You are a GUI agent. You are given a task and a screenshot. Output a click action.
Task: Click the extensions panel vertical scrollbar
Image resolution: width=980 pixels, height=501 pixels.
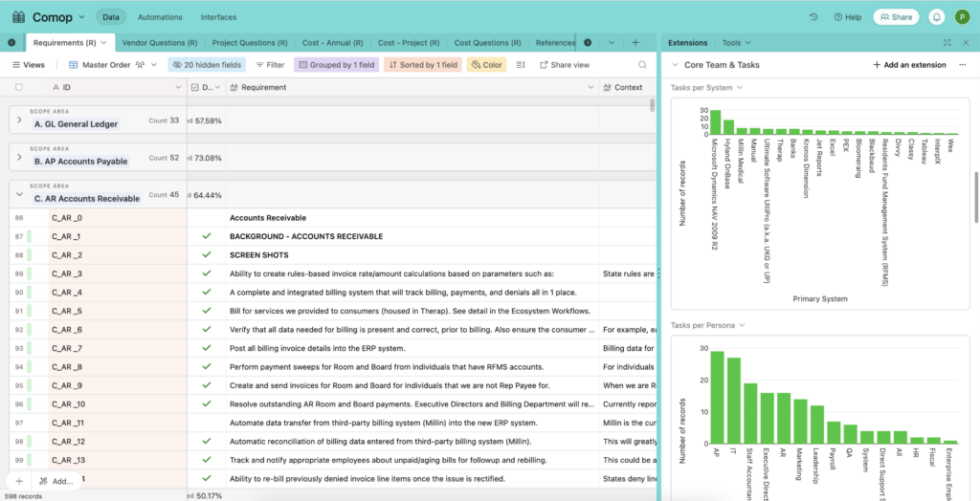[x=976, y=197]
